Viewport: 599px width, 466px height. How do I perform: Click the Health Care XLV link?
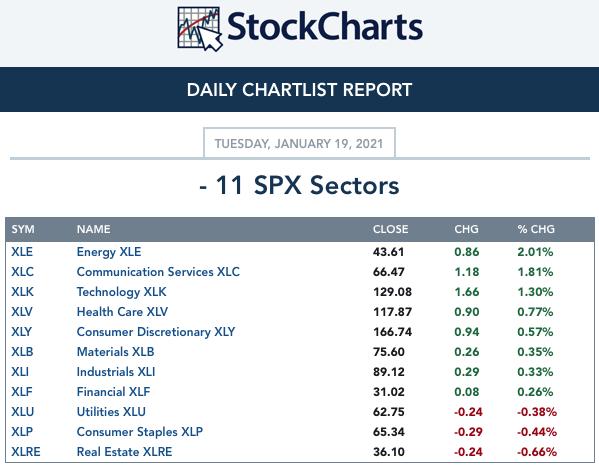pos(122,312)
